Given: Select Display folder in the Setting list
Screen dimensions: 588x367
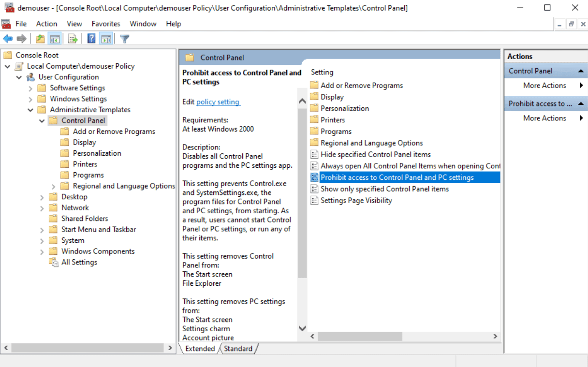Looking at the screenshot, I should [x=332, y=97].
